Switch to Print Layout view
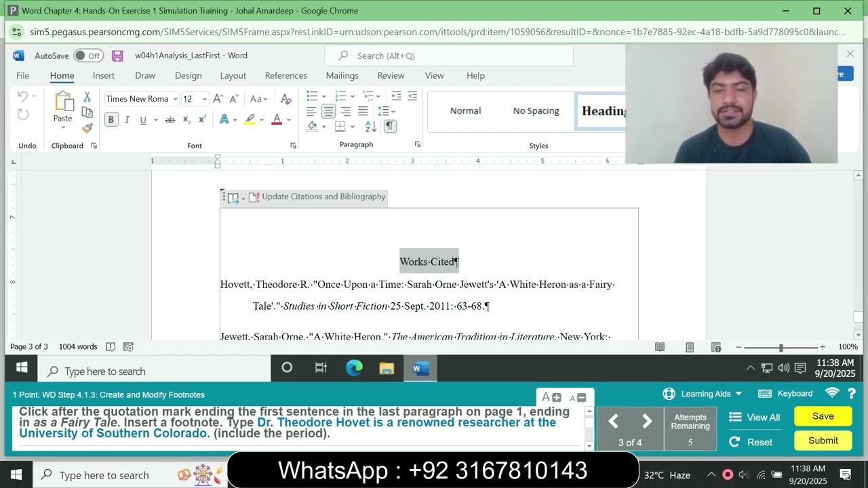868x488 pixels. tap(690, 347)
